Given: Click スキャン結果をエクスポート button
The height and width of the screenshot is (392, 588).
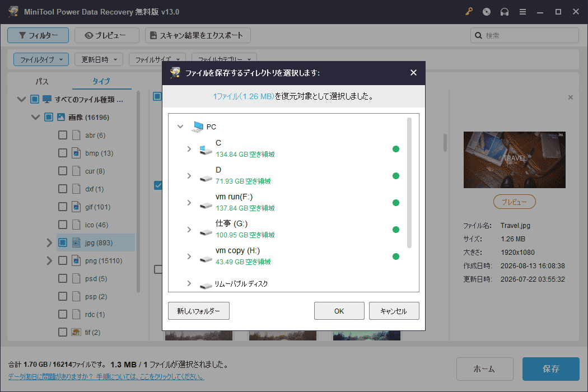Looking at the screenshot, I should 198,35.
